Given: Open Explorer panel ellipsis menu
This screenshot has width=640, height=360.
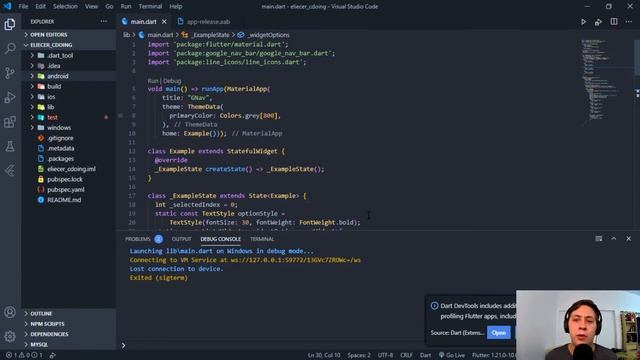Looking at the screenshot, I should 104,21.
